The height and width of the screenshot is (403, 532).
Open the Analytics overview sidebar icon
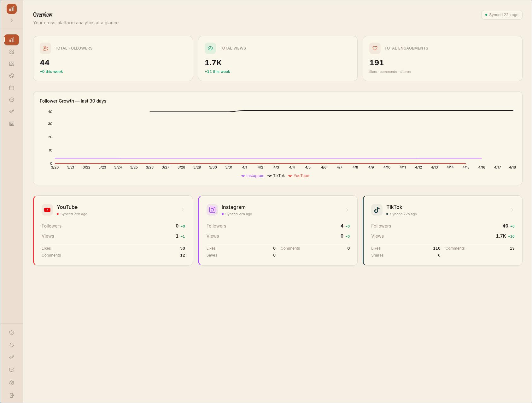pos(12,40)
